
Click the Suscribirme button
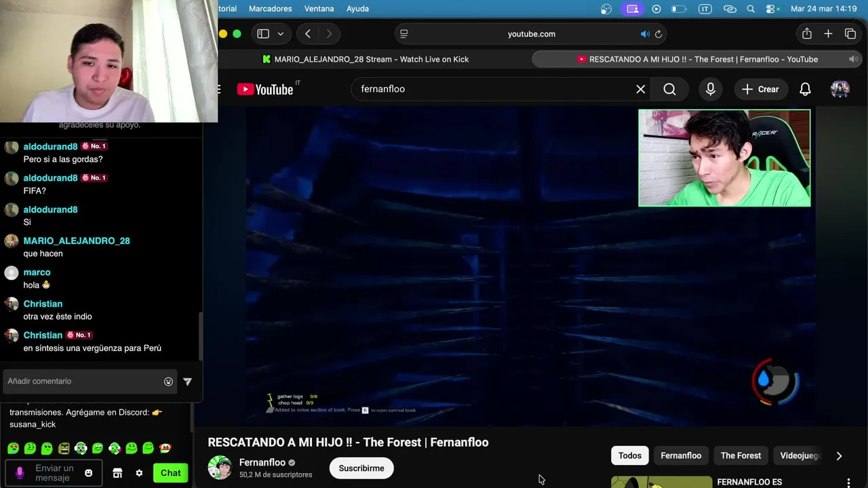tap(361, 468)
